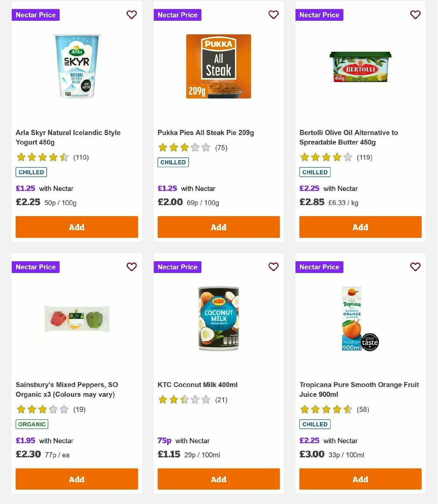Add Arla Skyr yogurt to the basket
The height and width of the screenshot is (504, 438).
tap(77, 227)
